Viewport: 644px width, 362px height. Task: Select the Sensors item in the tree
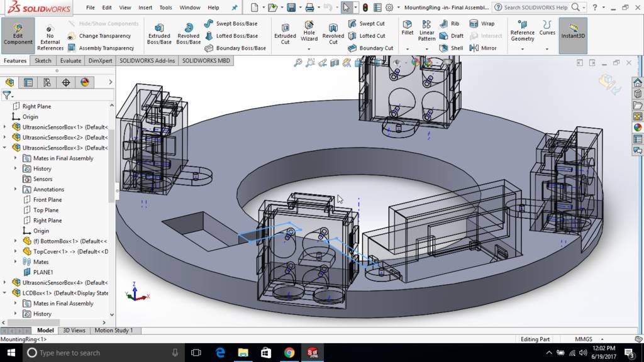click(43, 179)
